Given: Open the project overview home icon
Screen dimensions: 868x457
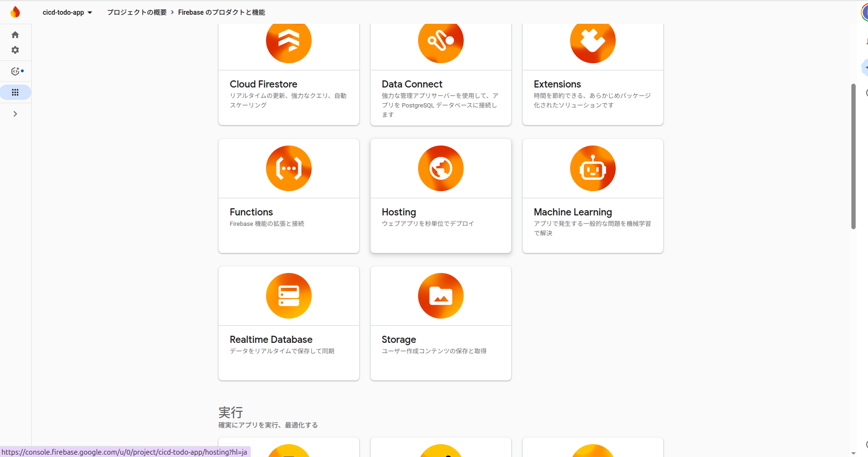Looking at the screenshot, I should 15,35.
